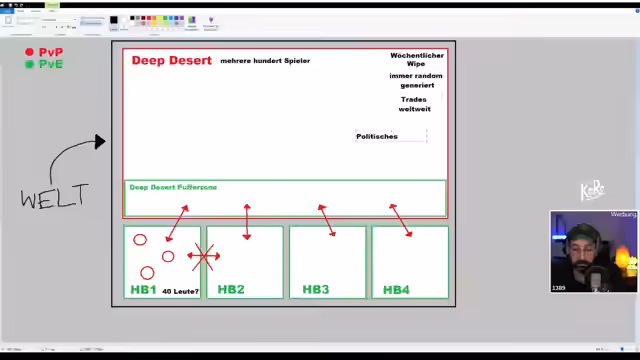Click the '40 Leute?' text
The height and width of the screenshot is (360, 640).
pyautogui.click(x=180, y=291)
